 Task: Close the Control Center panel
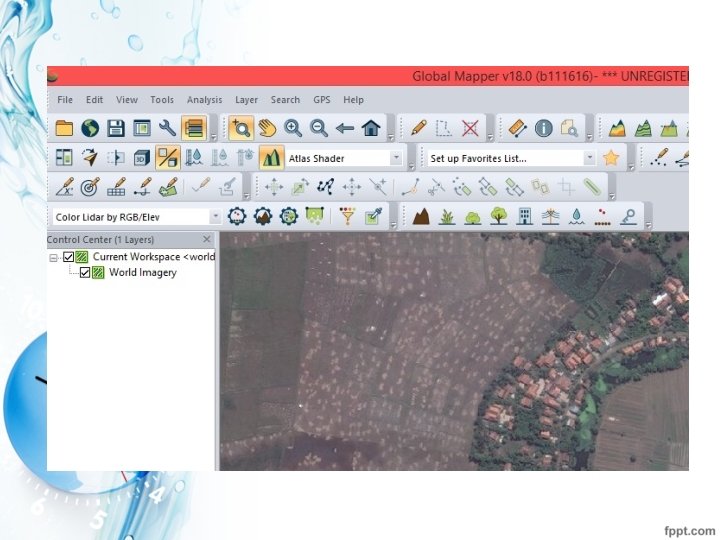pos(207,239)
